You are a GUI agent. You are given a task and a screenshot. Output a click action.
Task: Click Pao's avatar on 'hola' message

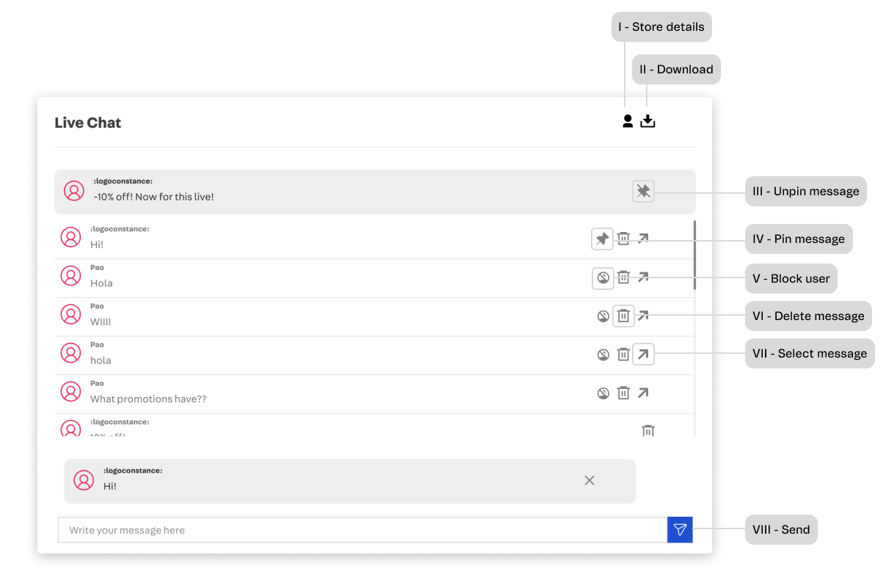click(70, 353)
